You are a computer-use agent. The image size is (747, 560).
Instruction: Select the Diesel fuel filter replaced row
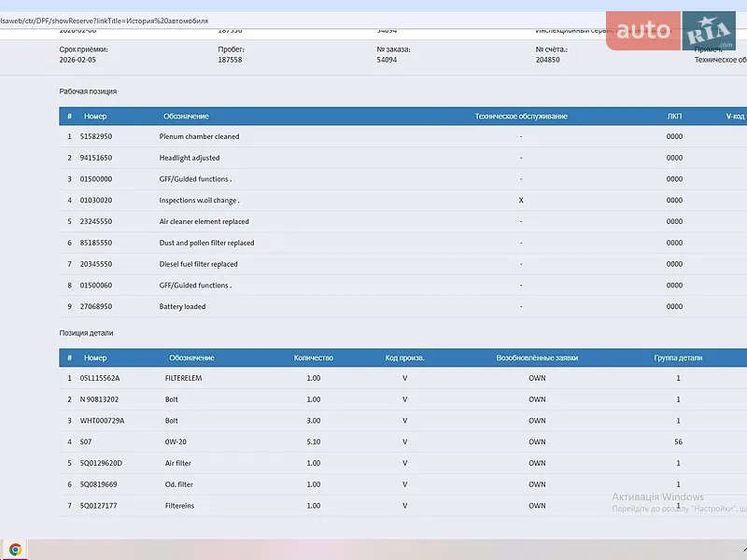click(403, 264)
